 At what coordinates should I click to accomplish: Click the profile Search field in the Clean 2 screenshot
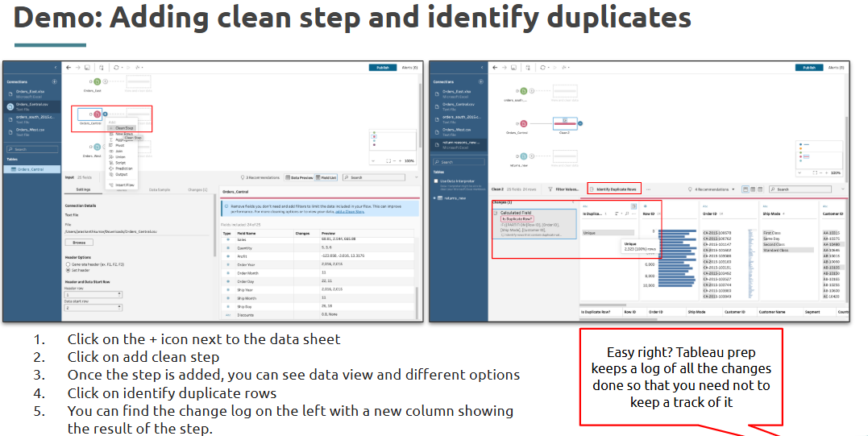pyautogui.click(x=800, y=189)
